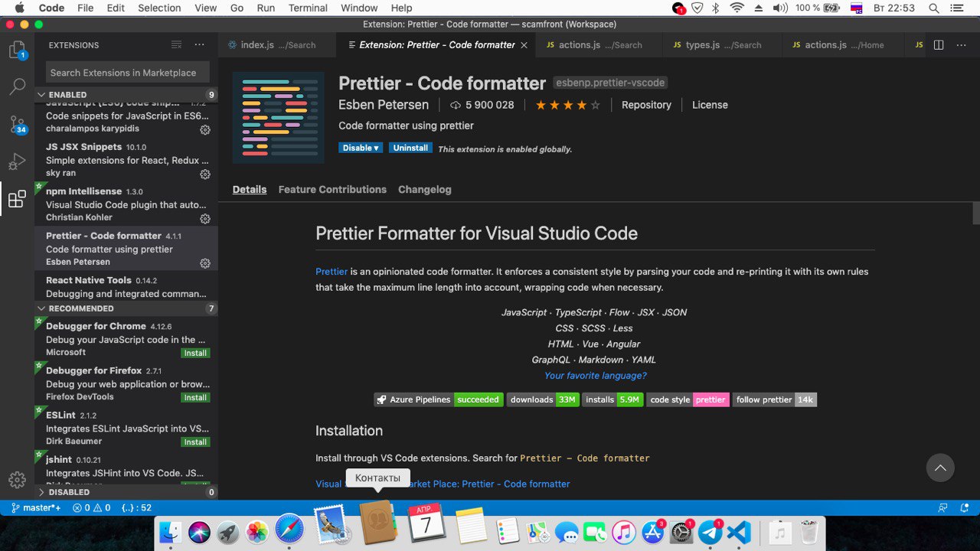Open the Manage gear in activity bar
Screen dimensions: 980x551
tap(17, 480)
